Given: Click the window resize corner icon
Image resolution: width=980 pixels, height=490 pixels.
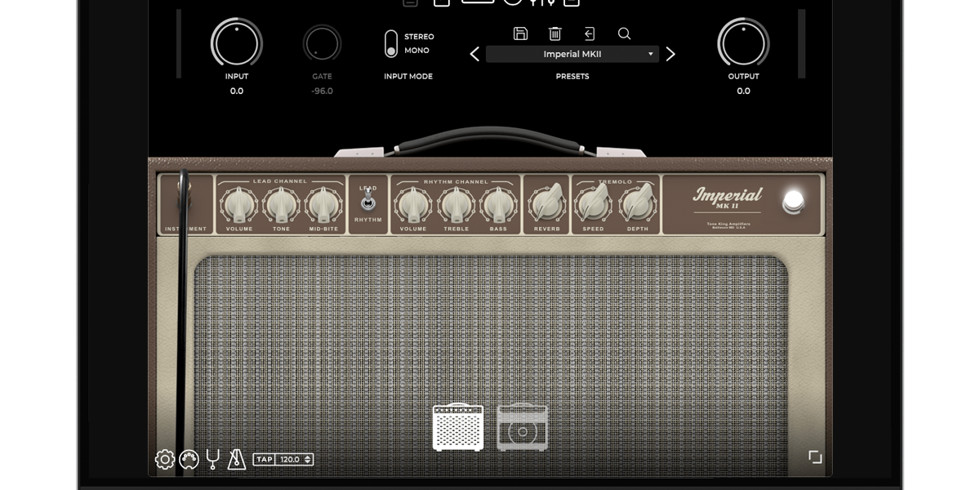Looking at the screenshot, I should coord(815,457).
